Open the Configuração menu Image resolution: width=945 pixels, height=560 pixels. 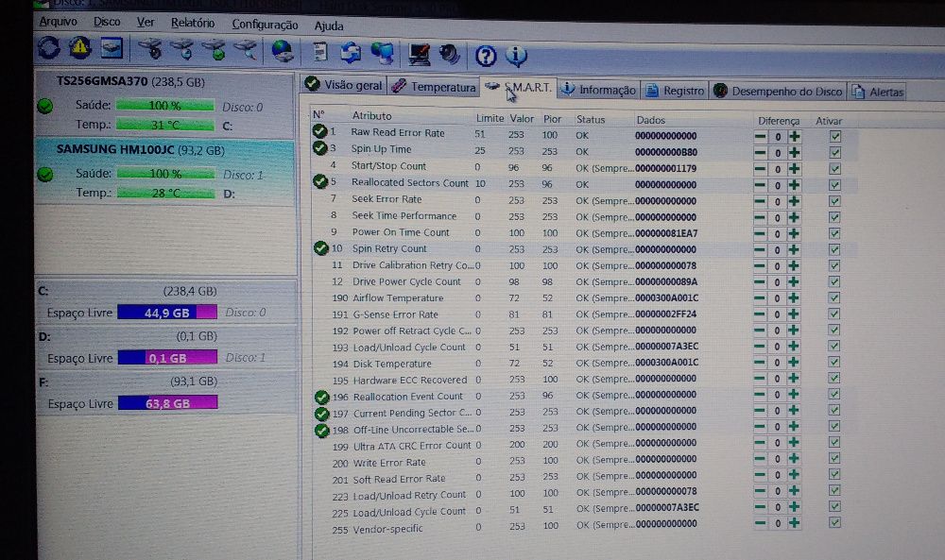point(265,25)
